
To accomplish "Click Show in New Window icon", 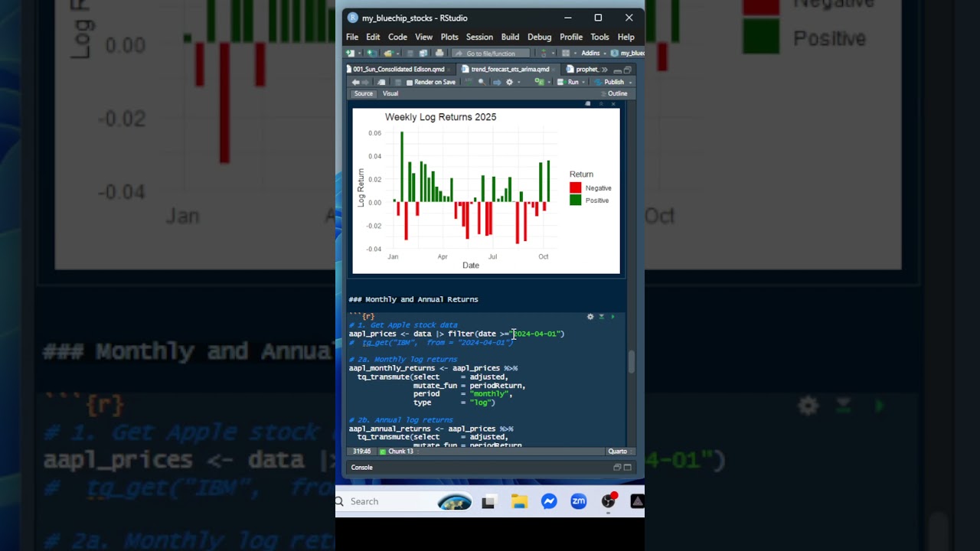I will (x=381, y=82).
